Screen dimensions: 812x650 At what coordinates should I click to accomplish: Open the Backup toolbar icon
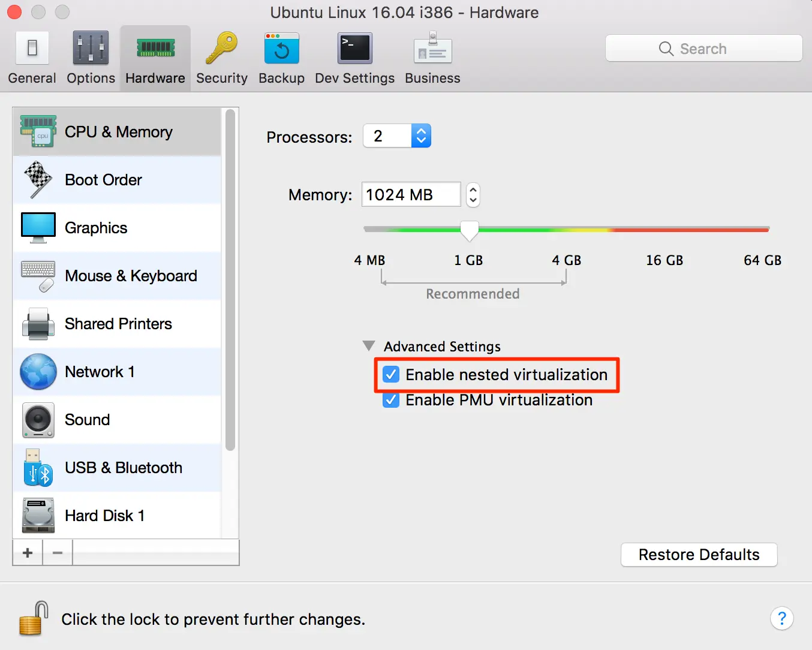coord(281,47)
